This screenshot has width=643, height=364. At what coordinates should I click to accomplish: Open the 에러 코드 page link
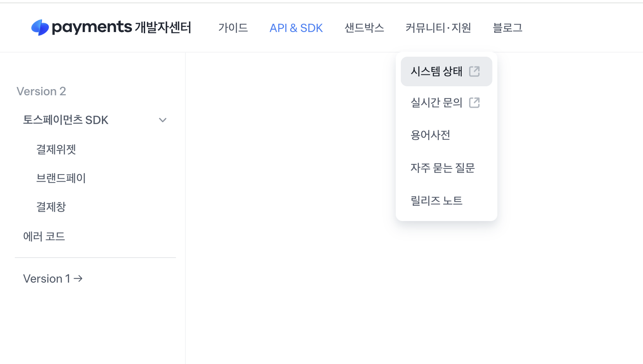coord(44,237)
